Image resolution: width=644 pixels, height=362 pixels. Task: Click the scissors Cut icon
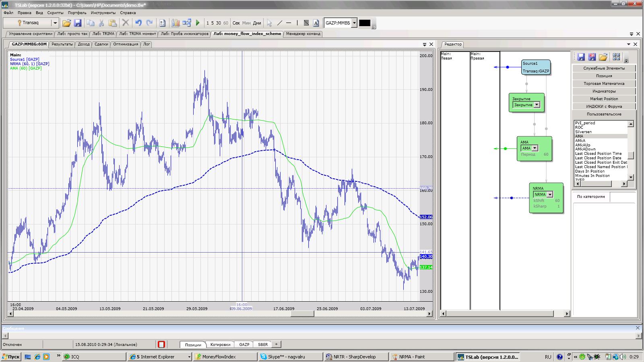[x=101, y=23]
